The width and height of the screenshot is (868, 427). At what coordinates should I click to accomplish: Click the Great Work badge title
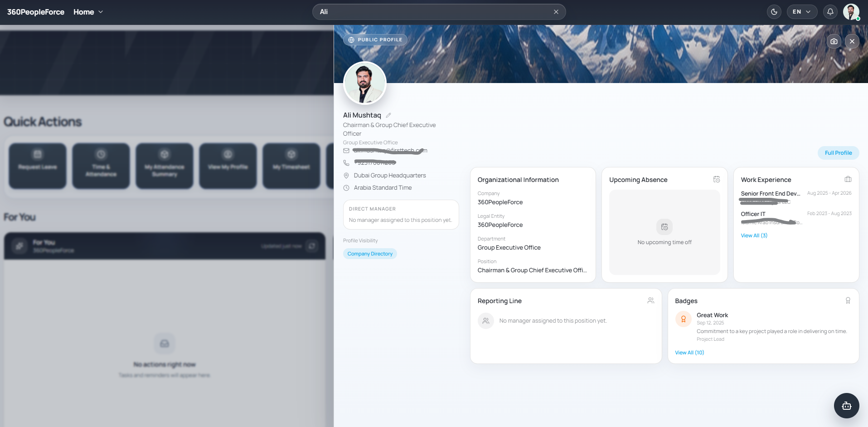pyautogui.click(x=712, y=315)
